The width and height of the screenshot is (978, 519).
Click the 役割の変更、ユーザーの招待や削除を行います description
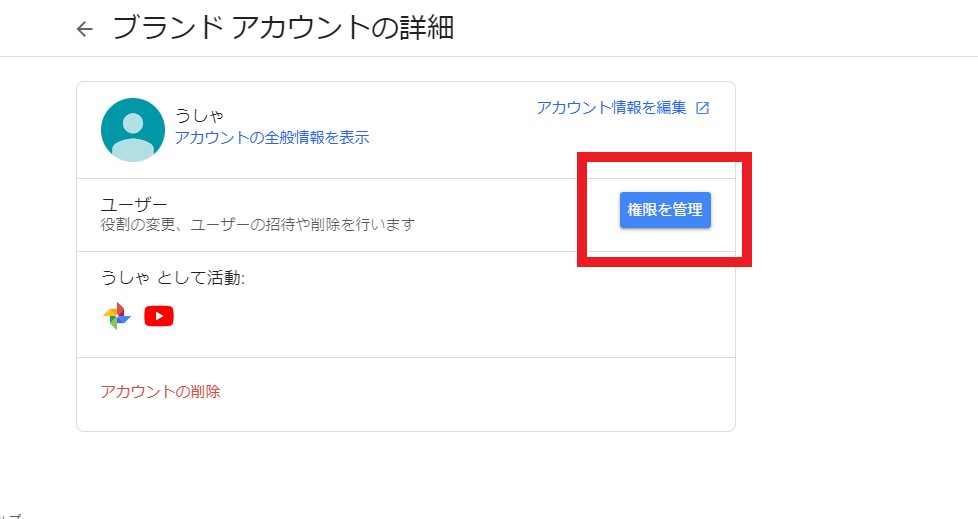pos(258,225)
